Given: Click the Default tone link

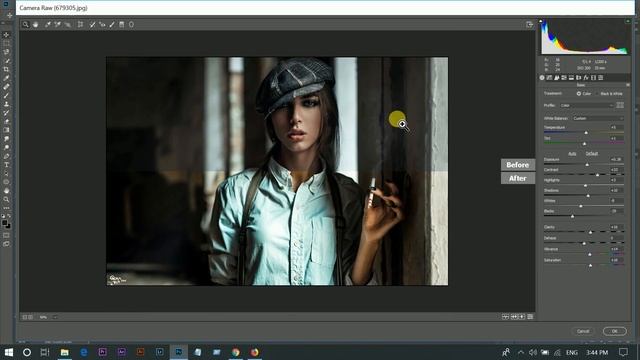Looking at the screenshot, I should 592,153.
